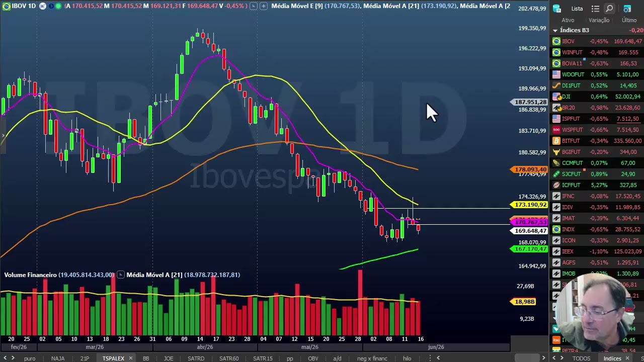
Task: Click the ICFFUT coffee icon
Action: click(556, 185)
